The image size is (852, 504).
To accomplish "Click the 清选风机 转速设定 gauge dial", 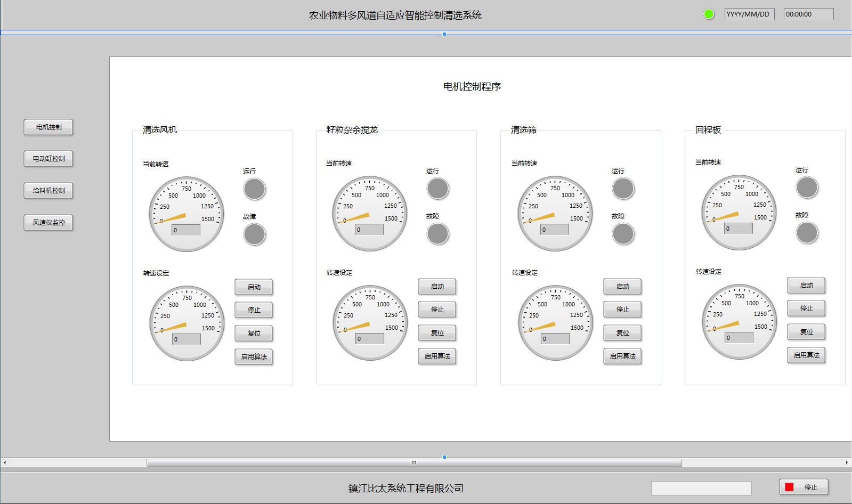I will pyautogui.click(x=187, y=323).
